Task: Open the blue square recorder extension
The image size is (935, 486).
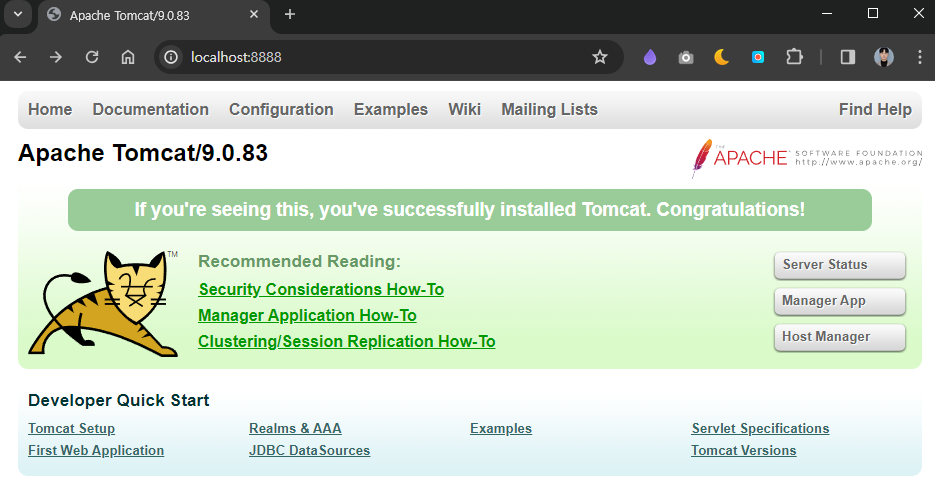Action: click(758, 57)
